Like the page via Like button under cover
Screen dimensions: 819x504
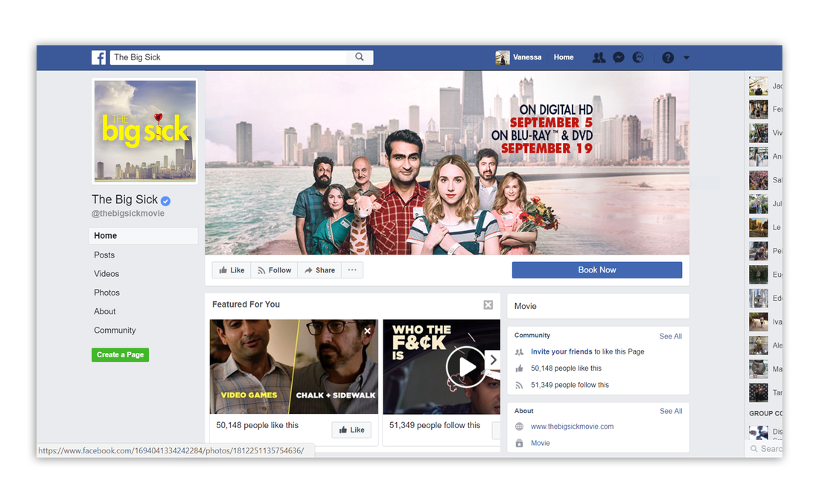click(x=232, y=270)
